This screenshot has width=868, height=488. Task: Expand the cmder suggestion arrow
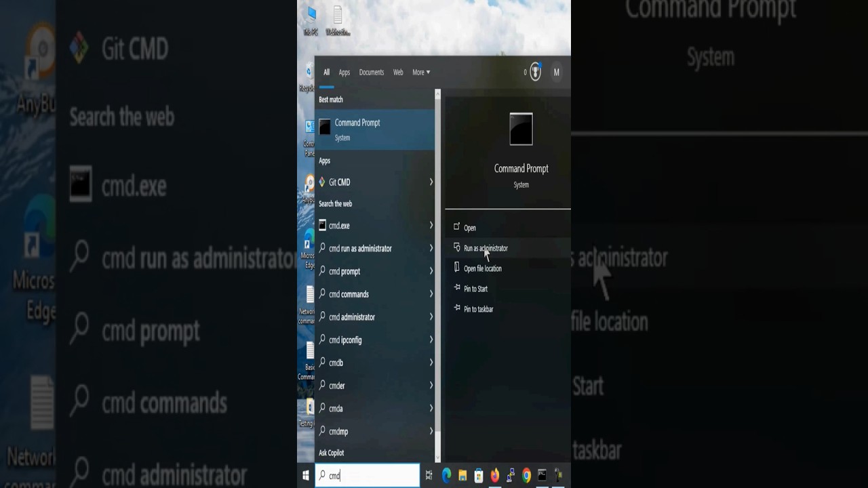click(x=431, y=386)
